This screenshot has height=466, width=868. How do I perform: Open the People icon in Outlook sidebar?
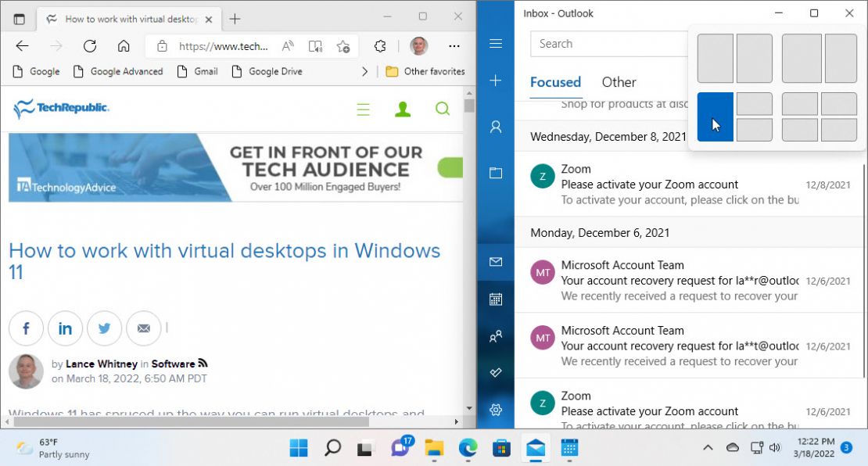496,335
